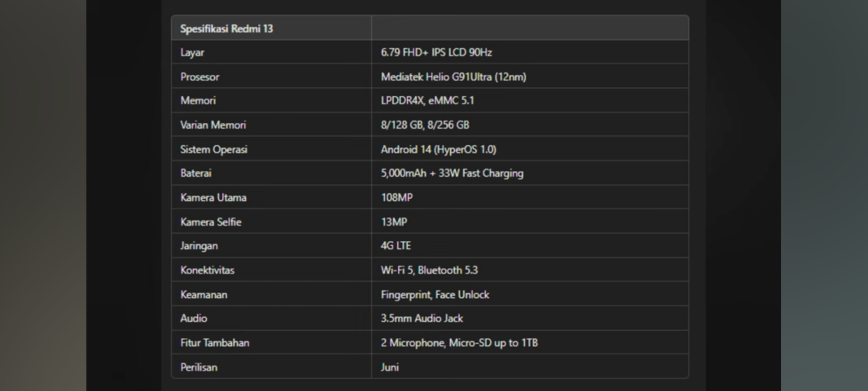Select the "Mediatek Helio G91Ultra (12nm)" cell
The width and height of the screenshot is (868, 391).
pyautogui.click(x=453, y=77)
